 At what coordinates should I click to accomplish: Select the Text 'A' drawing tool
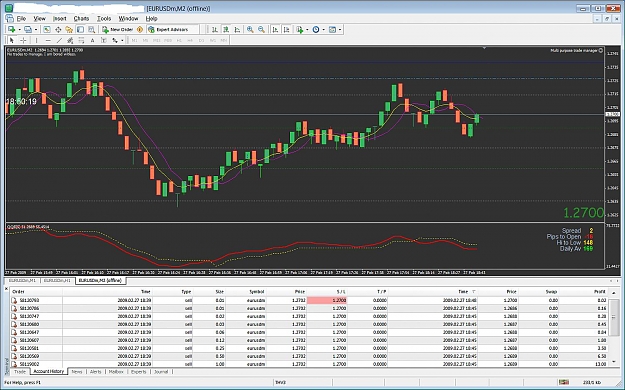[92, 40]
